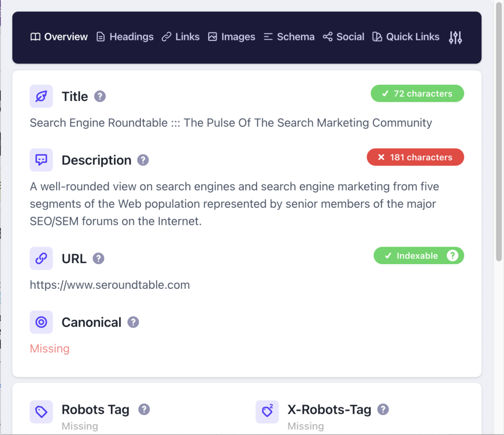
Task: Open the Overview tab
Action: [x=59, y=37]
